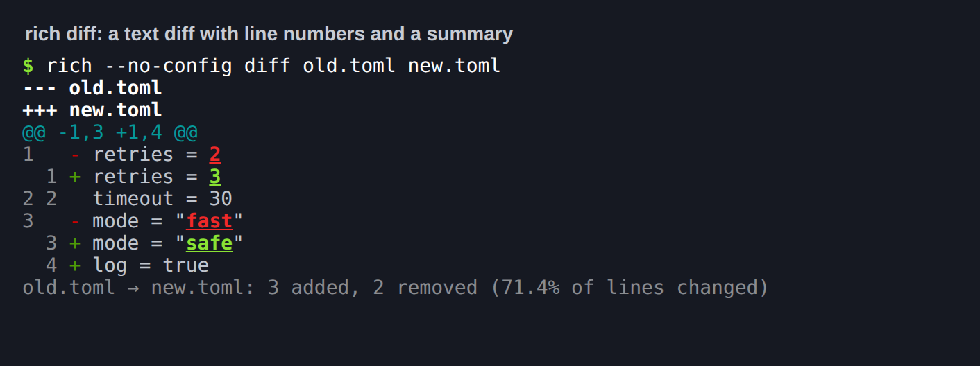Click the 71.4% of lines changed text
The image size is (980, 366).
630,288
